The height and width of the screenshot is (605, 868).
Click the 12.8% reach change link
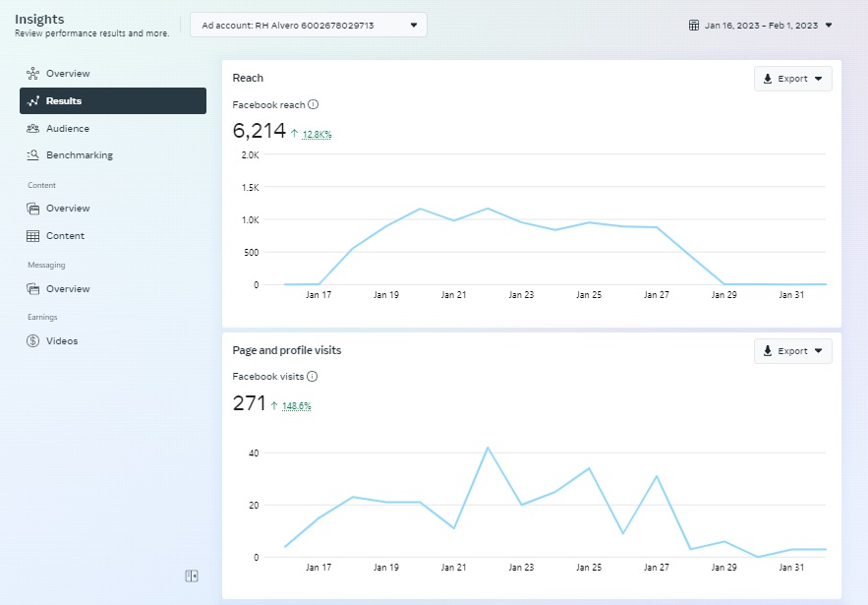click(317, 135)
